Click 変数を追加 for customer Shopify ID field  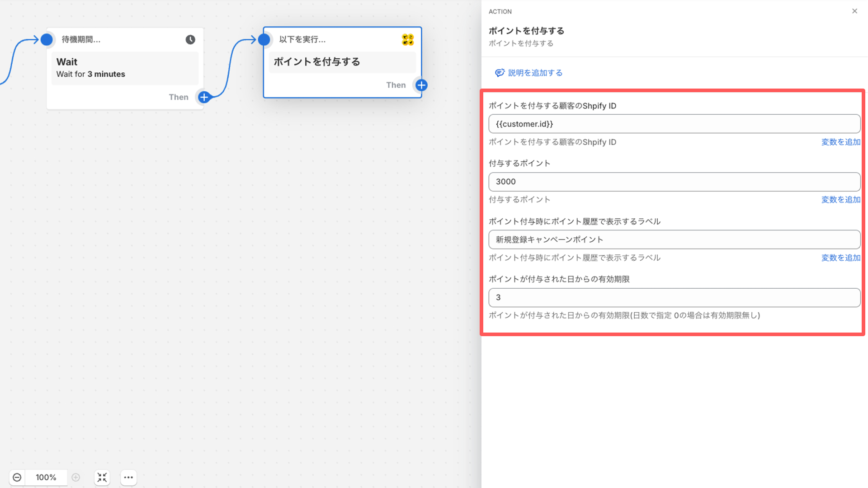pos(841,142)
